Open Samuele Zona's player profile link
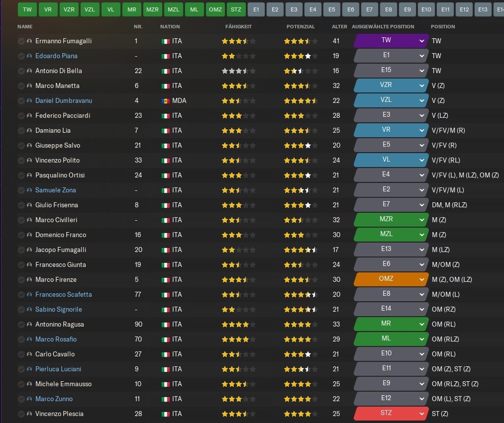The height and width of the screenshot is (423, 504). click(x=56, y=190)
